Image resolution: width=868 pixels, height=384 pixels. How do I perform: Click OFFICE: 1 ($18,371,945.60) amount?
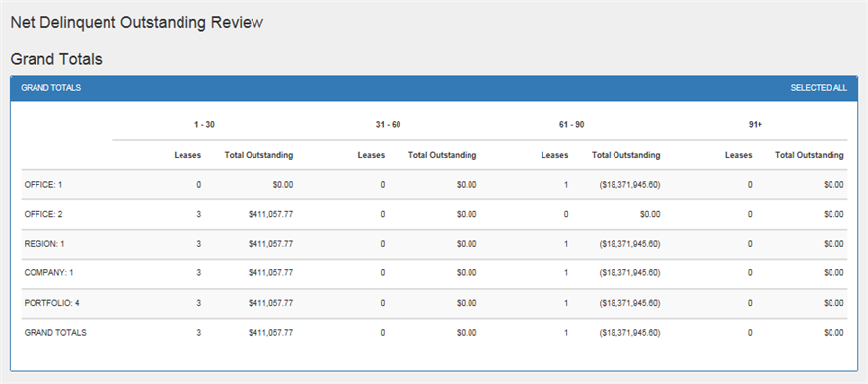click(x=629, y=185)
